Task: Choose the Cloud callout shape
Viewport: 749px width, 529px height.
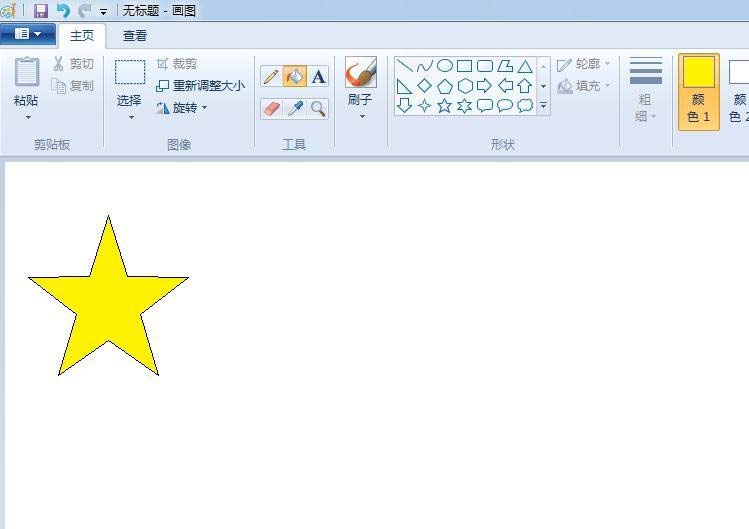Action: (525, 106)
